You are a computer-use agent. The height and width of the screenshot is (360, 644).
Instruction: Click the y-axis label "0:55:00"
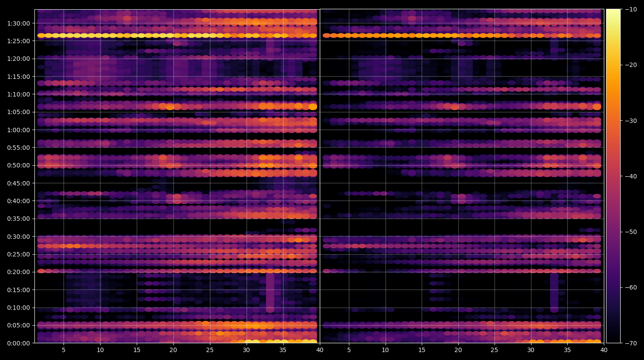pyautogui.click(x=19, y=148)
